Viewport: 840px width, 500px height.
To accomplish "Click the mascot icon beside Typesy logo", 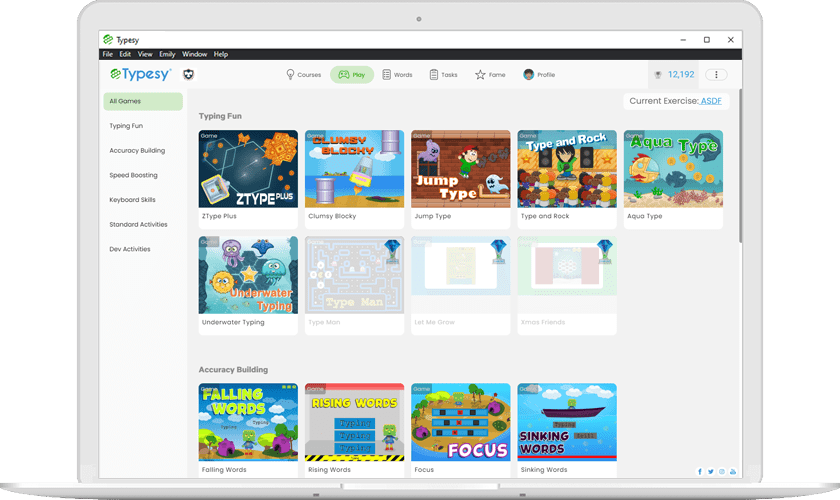I will (x=189, y=74).
